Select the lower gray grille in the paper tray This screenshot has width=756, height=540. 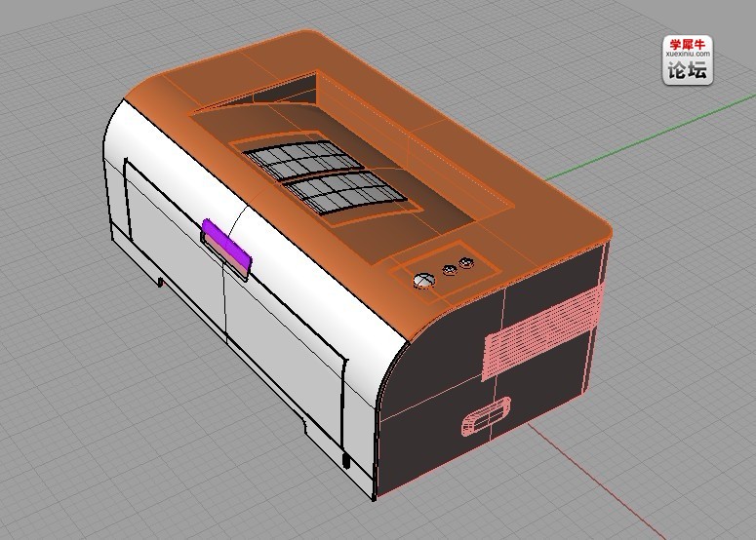click(x=345, y=193)
